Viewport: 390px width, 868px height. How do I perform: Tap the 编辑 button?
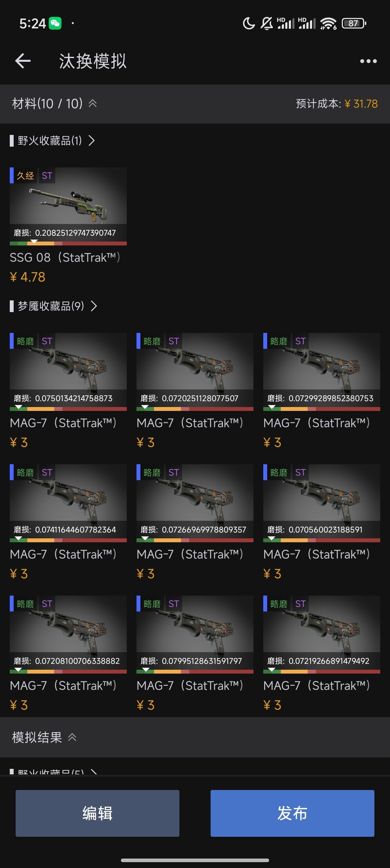click(97, 813)
